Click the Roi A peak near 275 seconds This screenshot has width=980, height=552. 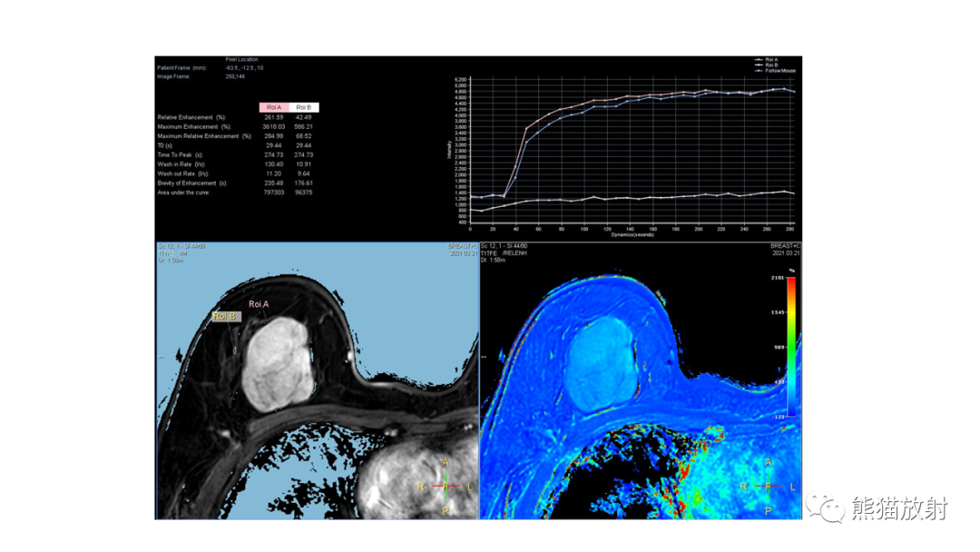[x=784, y=89]
